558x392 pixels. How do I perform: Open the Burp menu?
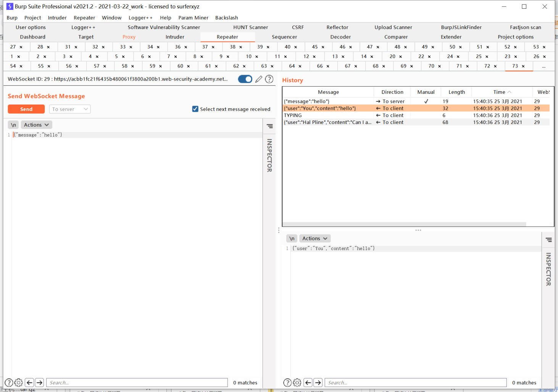[x=12, y=18]
